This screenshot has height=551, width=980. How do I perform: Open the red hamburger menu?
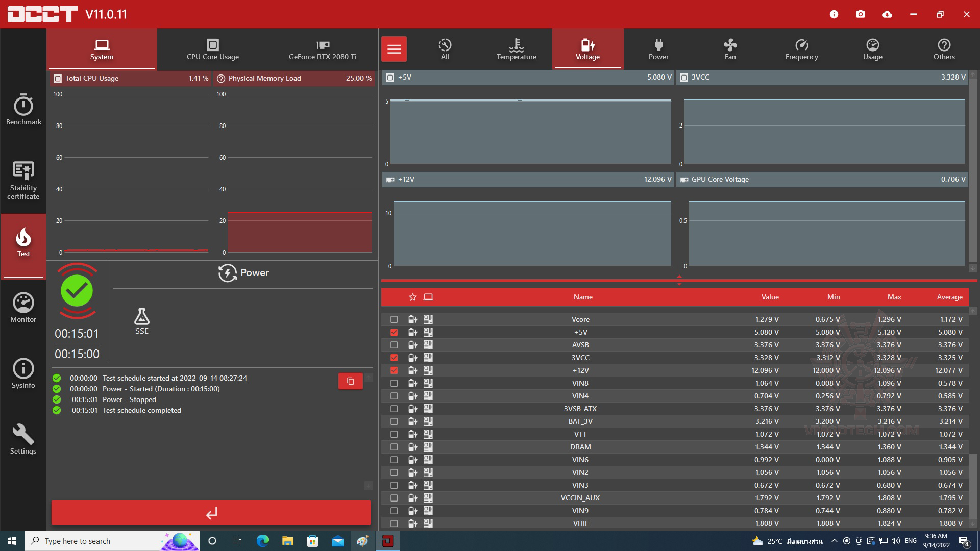(x=394, y=49)
